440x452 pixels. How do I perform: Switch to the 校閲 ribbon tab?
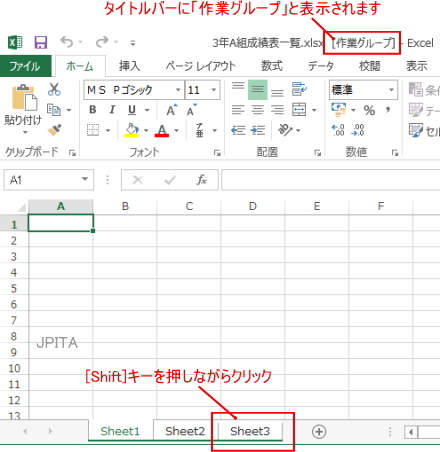(x=369, y=66)
